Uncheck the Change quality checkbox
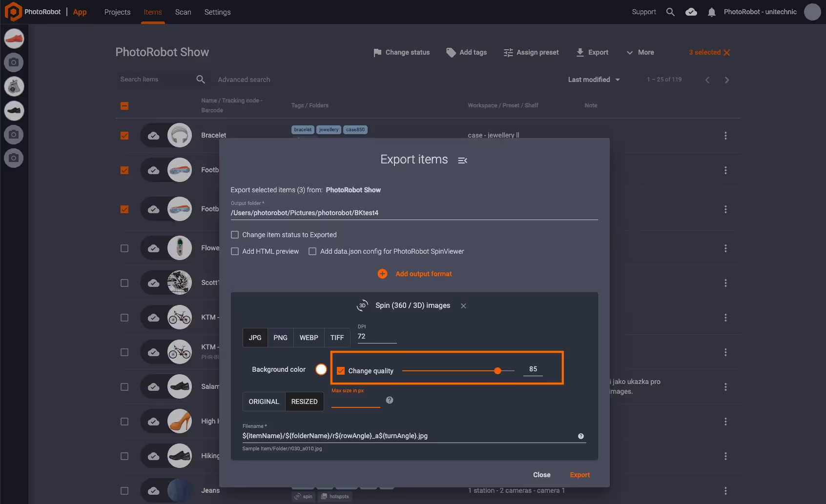Screen dimensions: 826x504 (341, 371)
